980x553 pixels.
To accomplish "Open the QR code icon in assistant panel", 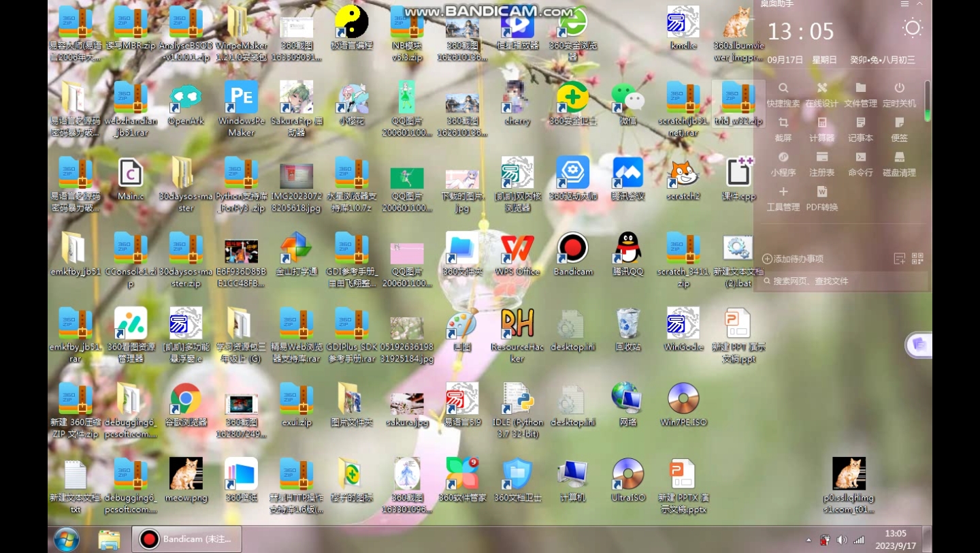I will tap(917, 259).
